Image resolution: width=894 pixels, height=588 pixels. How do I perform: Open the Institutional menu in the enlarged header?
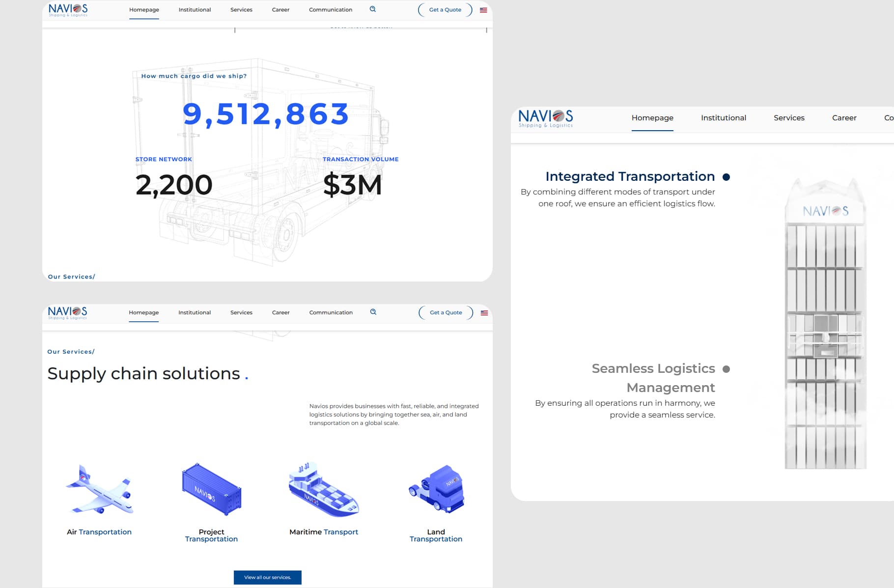click(x=723, y=118)
